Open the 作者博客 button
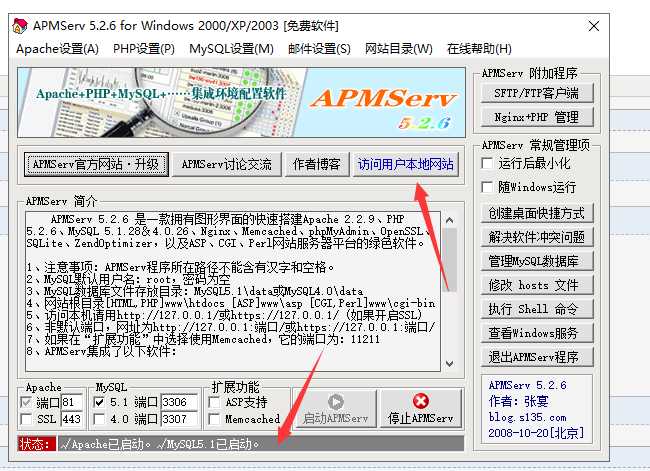This screenshot has width=650, height=471. (317, 164)
